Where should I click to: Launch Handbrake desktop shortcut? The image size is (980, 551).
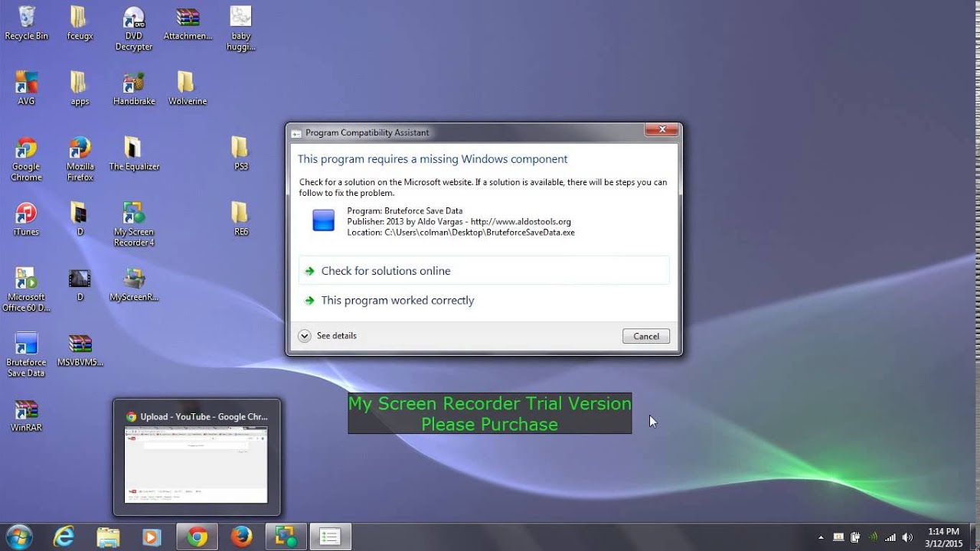134,88
